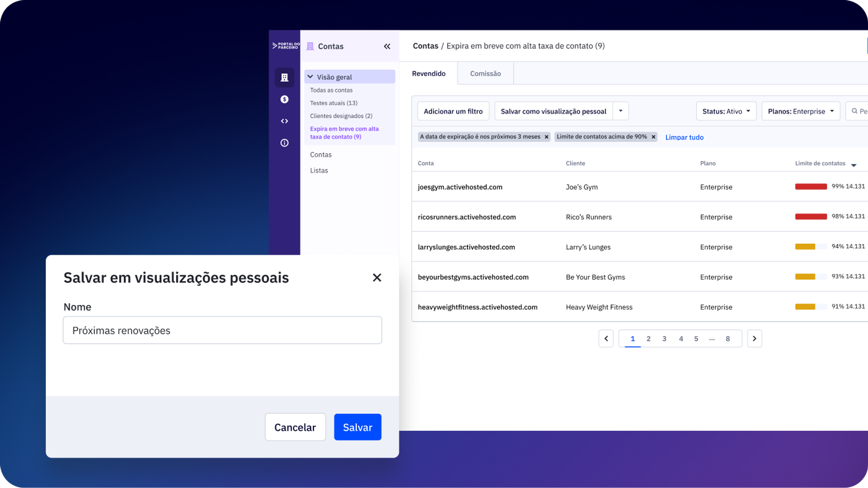868x488 pixels.
Task: Click the Nome input field
Action: coord(222,330)
